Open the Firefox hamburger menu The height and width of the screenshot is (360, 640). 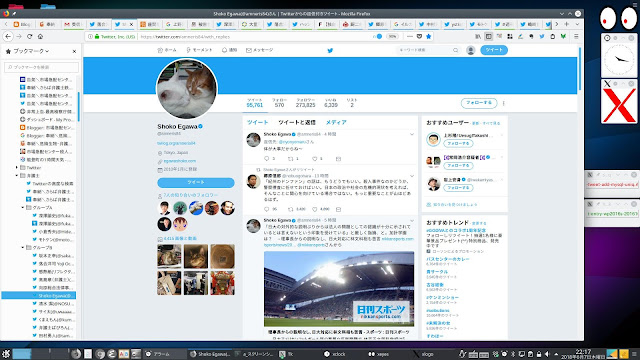(576, 36)
